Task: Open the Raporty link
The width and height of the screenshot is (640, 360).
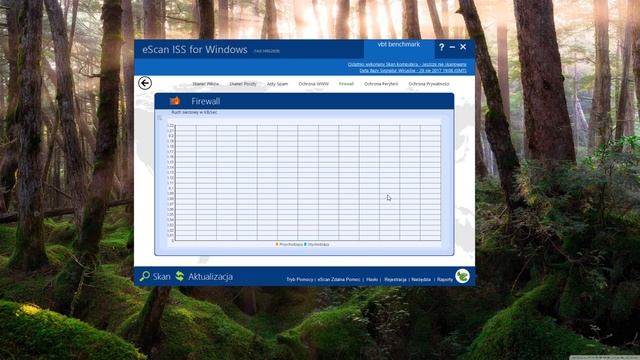Action: (444, 280)
